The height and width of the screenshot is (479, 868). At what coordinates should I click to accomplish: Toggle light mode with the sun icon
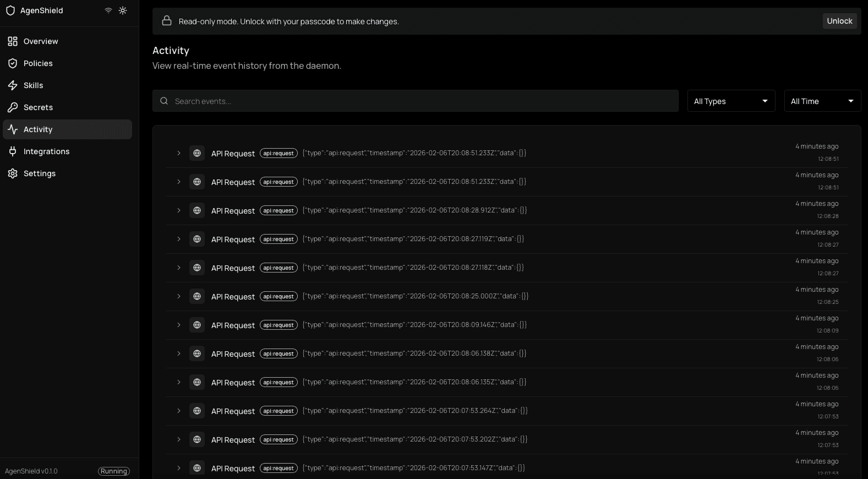(x=123, y=10)
